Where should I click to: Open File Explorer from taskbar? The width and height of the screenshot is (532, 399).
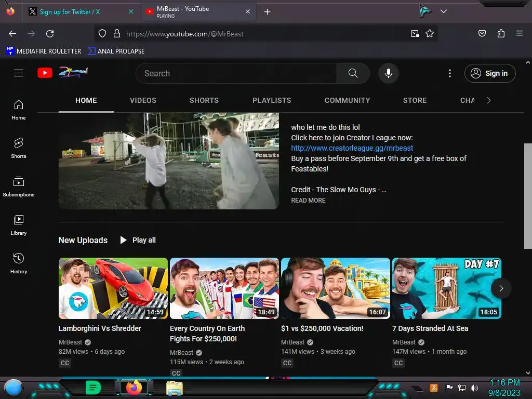175,388
